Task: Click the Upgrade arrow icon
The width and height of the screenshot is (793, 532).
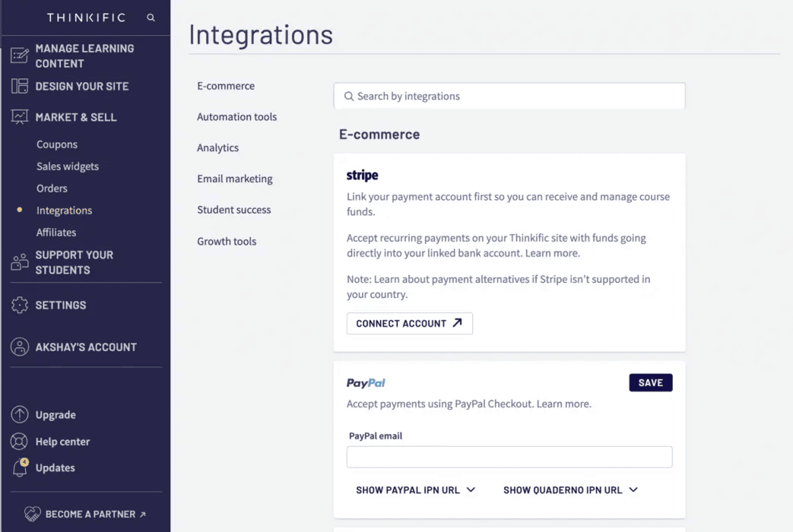Action: point(18,414)
